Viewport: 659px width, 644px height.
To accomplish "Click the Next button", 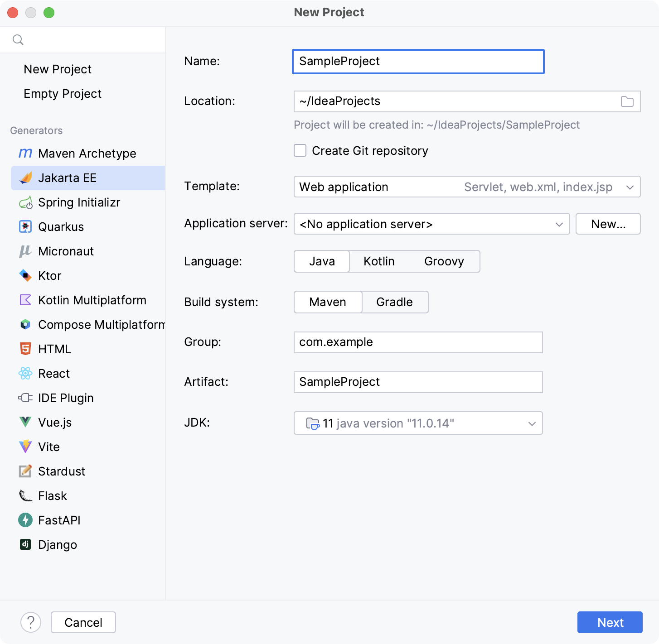I will tap(610, 622).
